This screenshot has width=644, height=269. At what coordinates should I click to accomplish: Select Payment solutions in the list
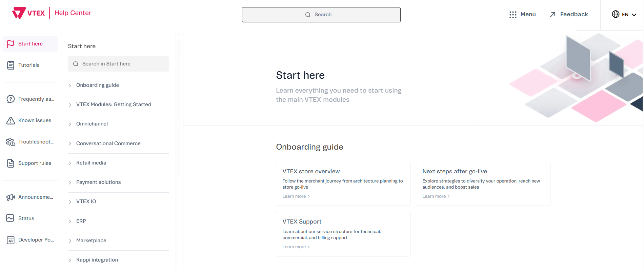[98, 182]
